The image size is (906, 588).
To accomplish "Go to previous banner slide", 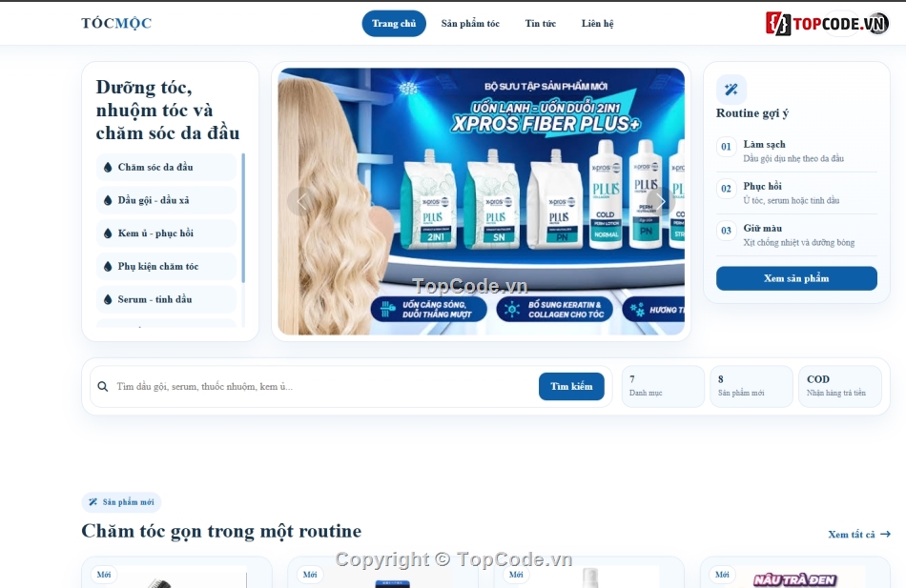I will point(301,201).
